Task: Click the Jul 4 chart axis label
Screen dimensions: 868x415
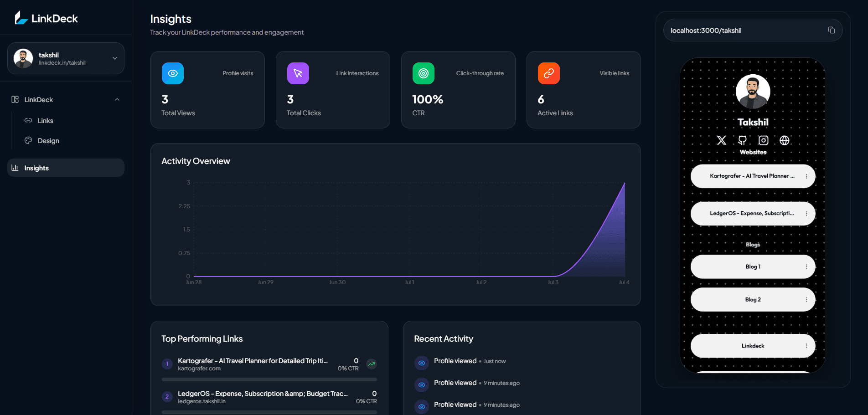Action: 624,282
